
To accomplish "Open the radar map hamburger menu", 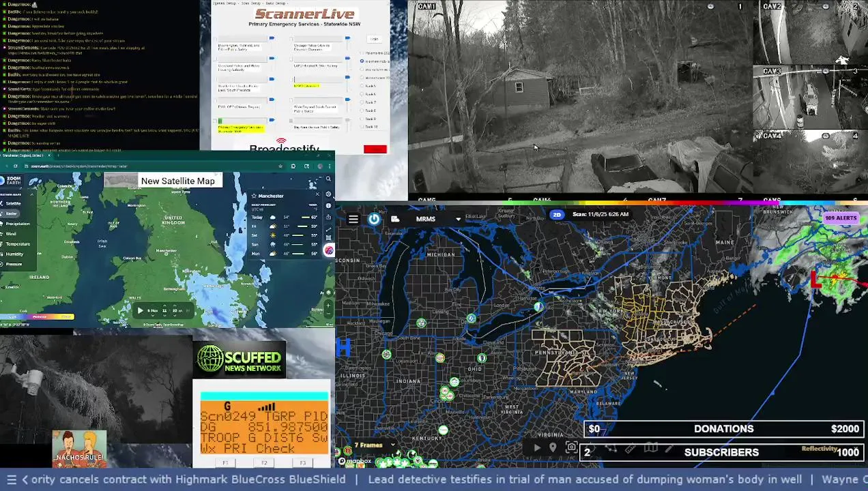I will (x=353, y=219).
